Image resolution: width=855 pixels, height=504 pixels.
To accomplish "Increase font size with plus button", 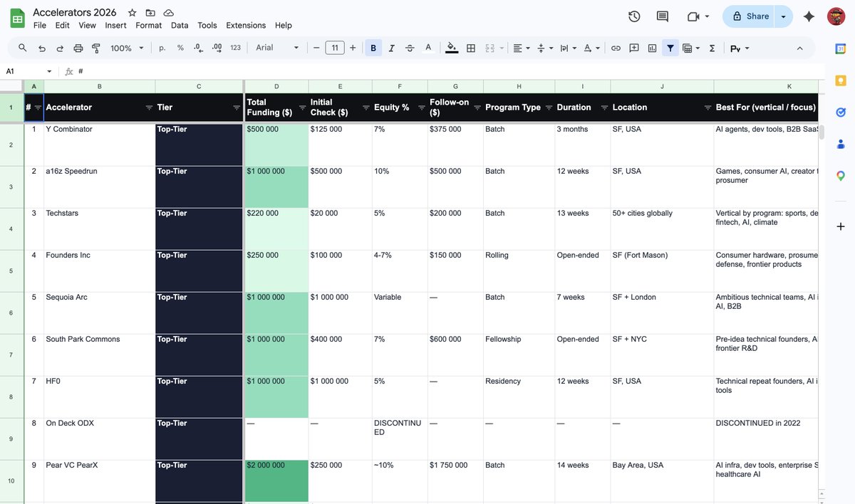I will point(353,48).
